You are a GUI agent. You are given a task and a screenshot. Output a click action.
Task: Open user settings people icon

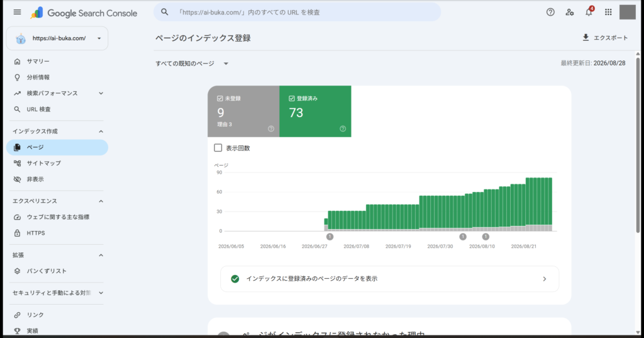(570, 13)
